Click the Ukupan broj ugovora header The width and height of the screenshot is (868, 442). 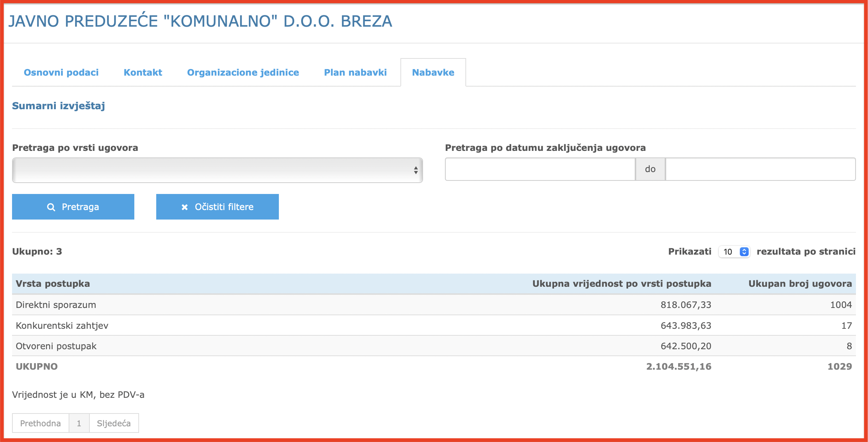800,283
